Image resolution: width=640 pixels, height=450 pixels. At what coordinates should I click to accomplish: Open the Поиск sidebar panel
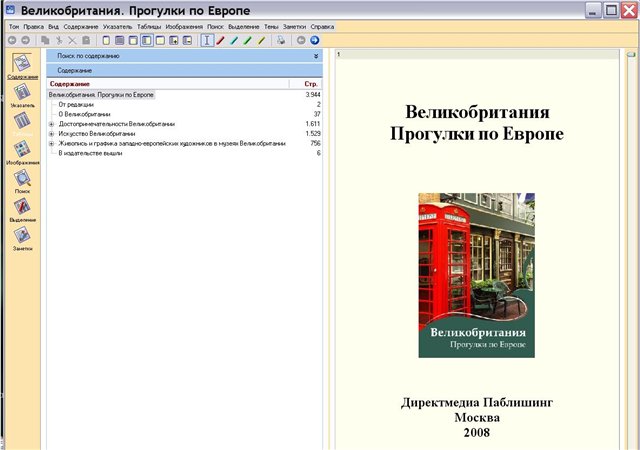[x=21, y=179]
